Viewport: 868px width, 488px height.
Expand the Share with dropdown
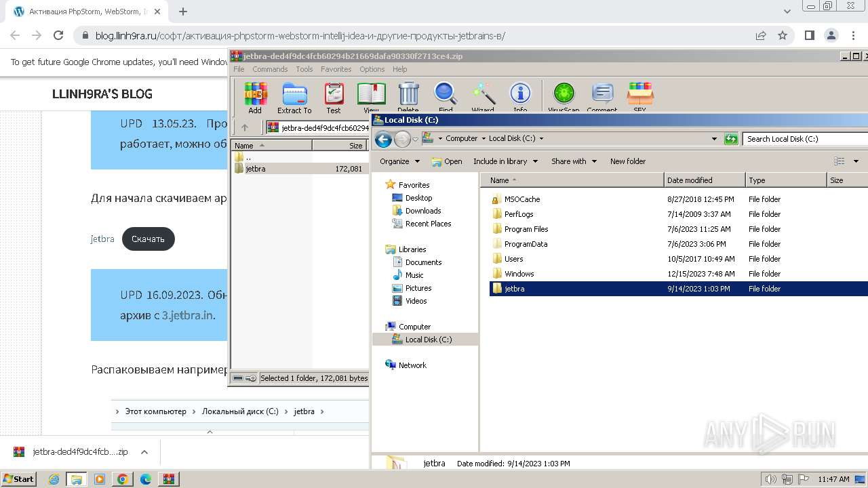574,161
